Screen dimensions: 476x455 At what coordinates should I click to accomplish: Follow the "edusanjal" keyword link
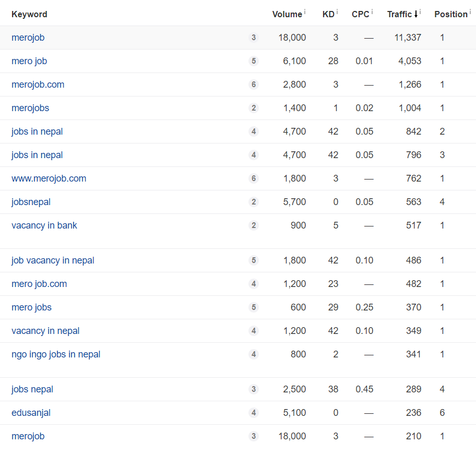point(31,413)
